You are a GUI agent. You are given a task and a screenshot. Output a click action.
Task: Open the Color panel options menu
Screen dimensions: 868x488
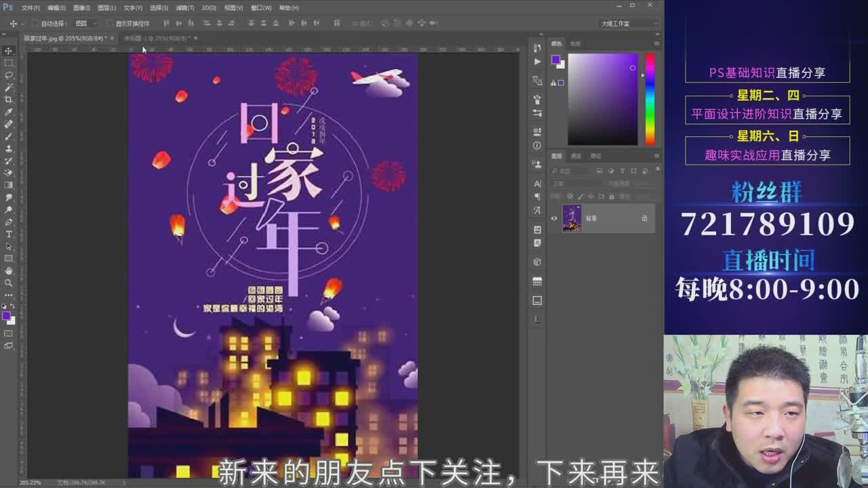tap(656, 43)
